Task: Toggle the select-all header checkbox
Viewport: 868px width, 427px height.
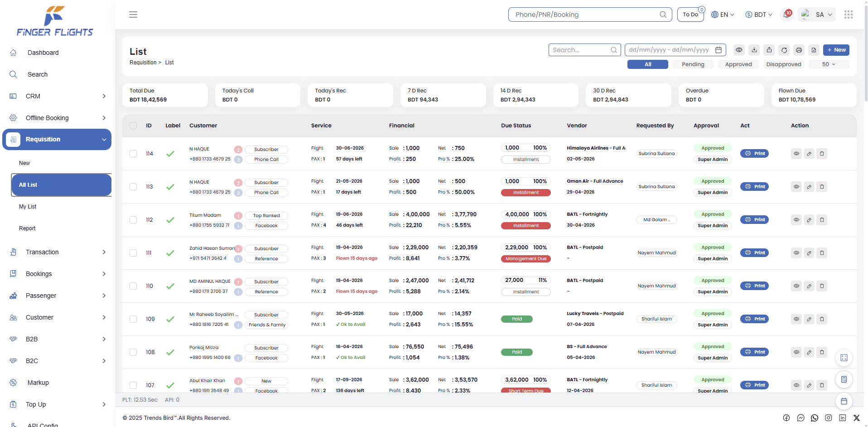Action: tap(133, 126)
